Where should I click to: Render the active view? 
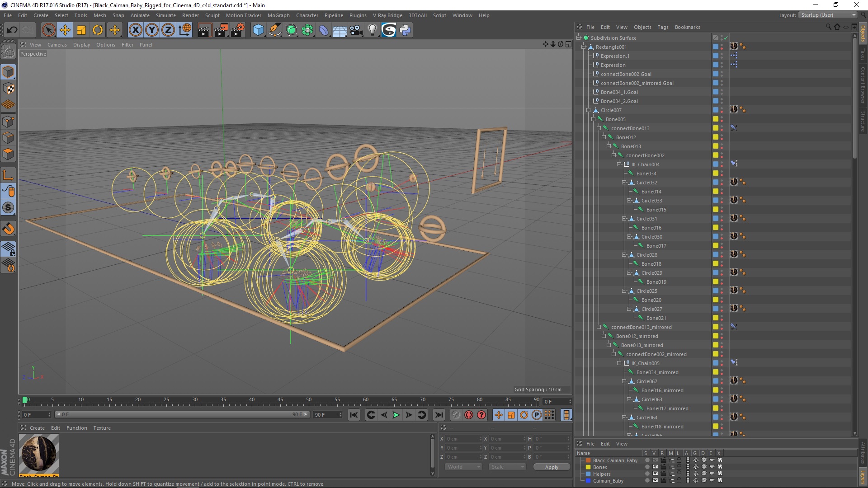[x=204, y=30]
